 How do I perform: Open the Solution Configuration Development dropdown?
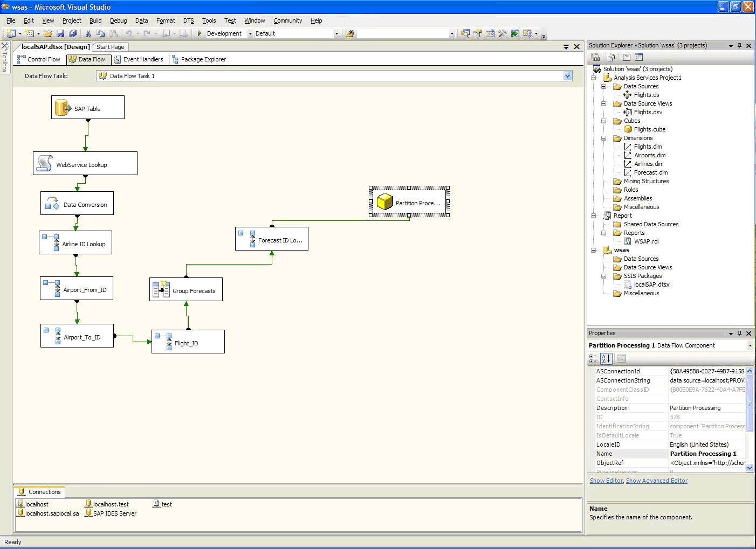pos(250,33)
